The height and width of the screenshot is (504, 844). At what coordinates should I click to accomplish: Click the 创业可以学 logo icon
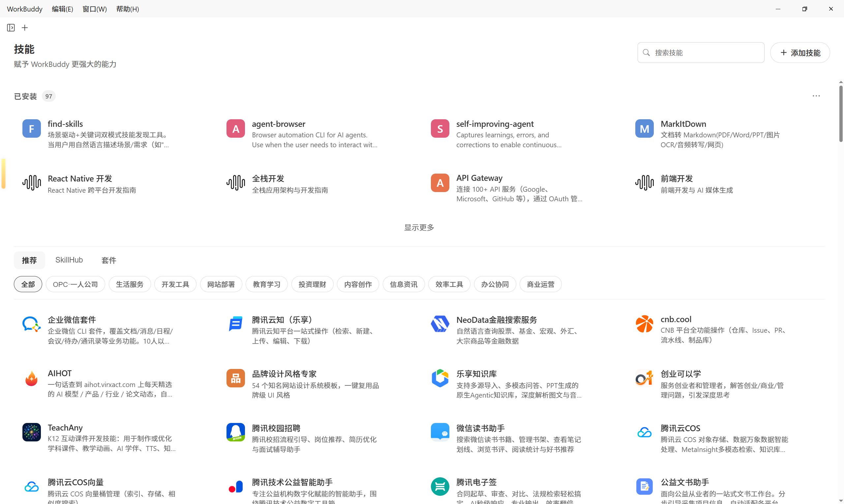(x=644, y=378)
